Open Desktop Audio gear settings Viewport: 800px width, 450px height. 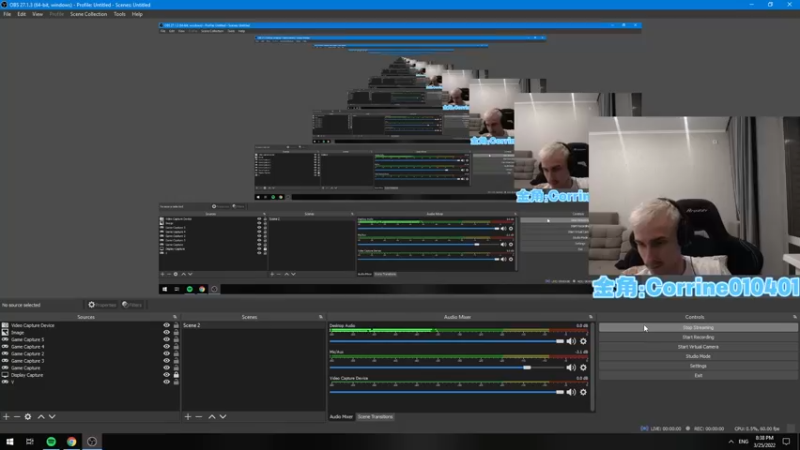pyautogui.click(x=583, y=341)
